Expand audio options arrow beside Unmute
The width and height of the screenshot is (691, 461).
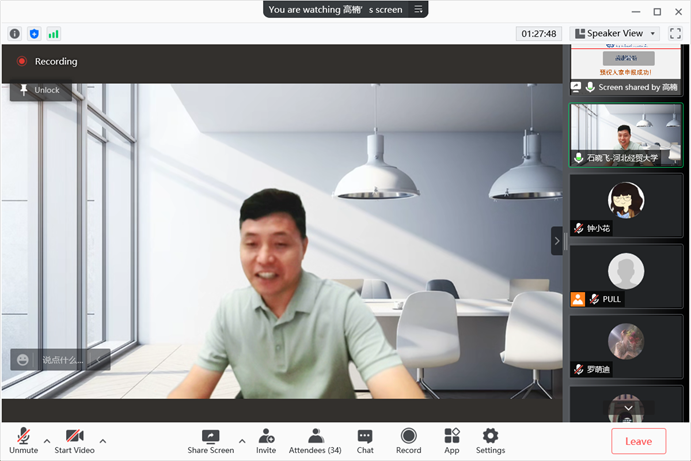46,440
